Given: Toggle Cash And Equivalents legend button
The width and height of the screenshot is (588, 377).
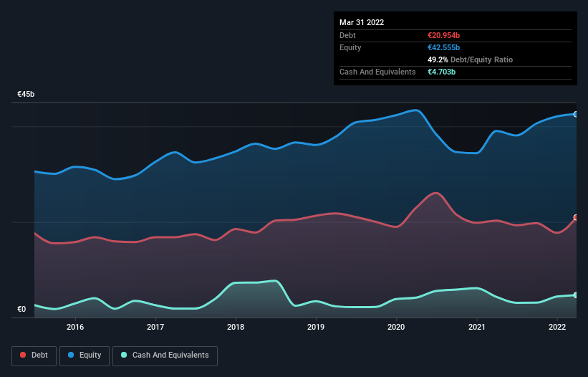Looking at the screenshot, I should pos(165,355).
